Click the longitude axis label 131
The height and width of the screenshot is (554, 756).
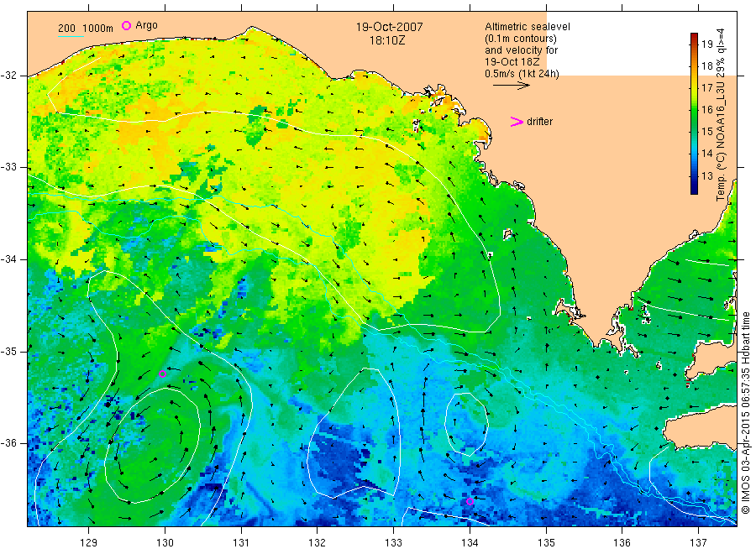coord(241,543)
